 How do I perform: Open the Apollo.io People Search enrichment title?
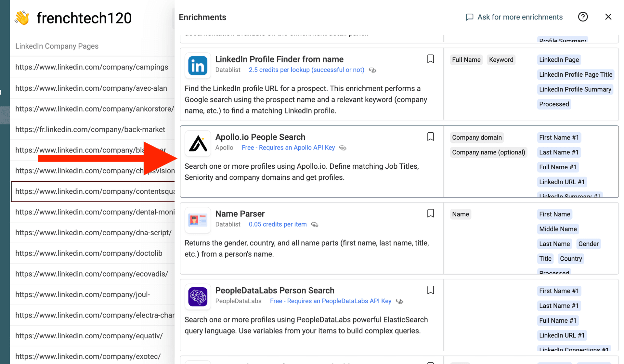point(260,137)
